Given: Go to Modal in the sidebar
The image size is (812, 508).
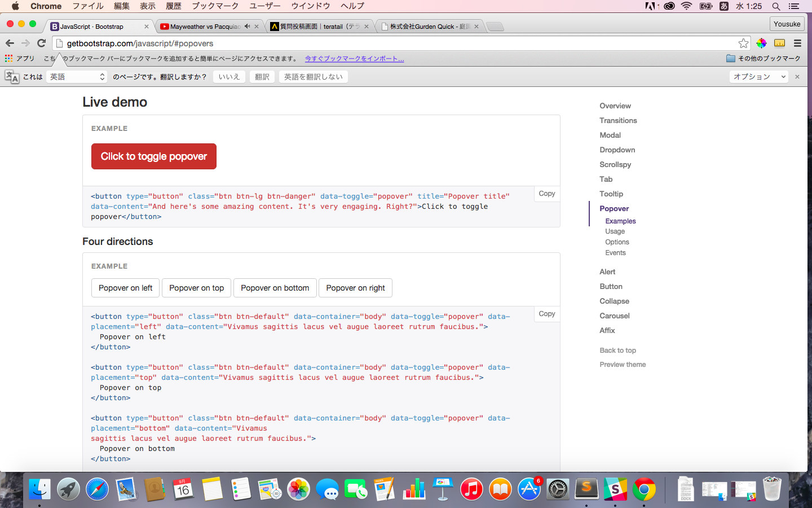Looking at the screenshot, I should [610, 135].
